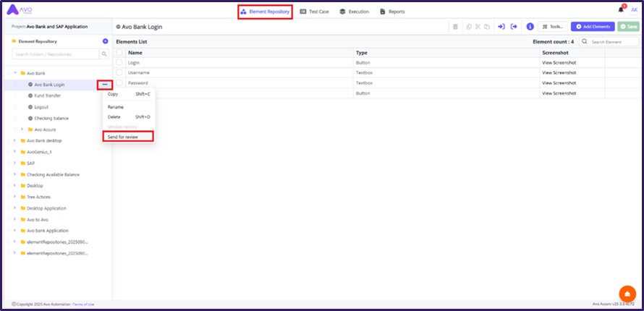Click the search magnifier beside folder search
Viewport: 644px width, 311px height.
[104, 54]
